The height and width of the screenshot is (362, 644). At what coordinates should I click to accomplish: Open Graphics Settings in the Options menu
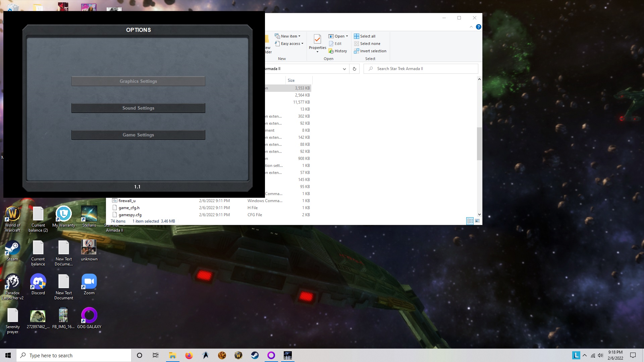tap(138, 81)
